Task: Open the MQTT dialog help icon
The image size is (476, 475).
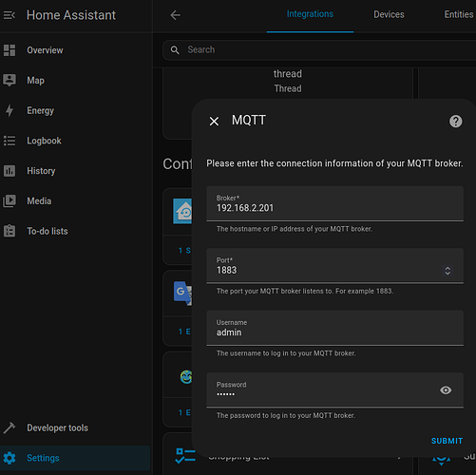Action: [456, 122]
